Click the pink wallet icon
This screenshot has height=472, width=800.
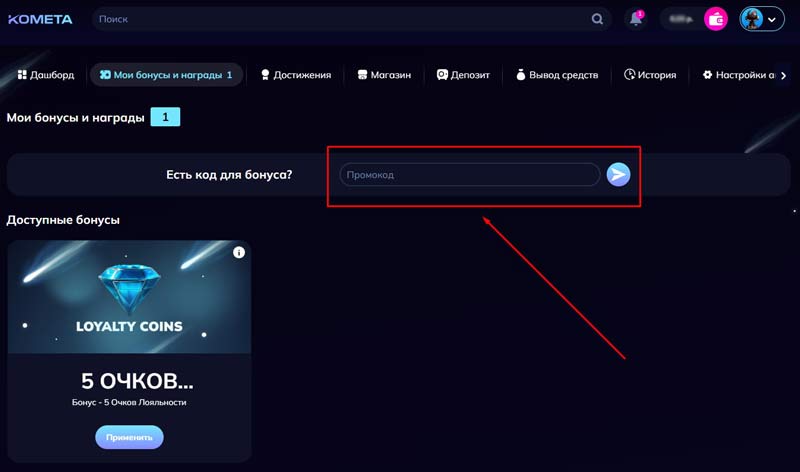(715, 18)
